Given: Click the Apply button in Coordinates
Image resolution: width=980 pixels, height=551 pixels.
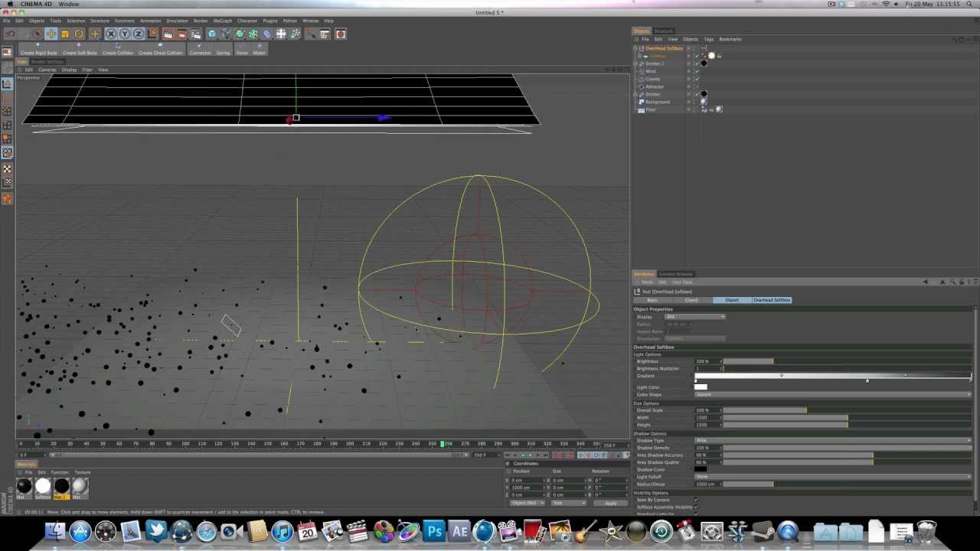Looking at the screenshot, I should (x=610, y=503).
